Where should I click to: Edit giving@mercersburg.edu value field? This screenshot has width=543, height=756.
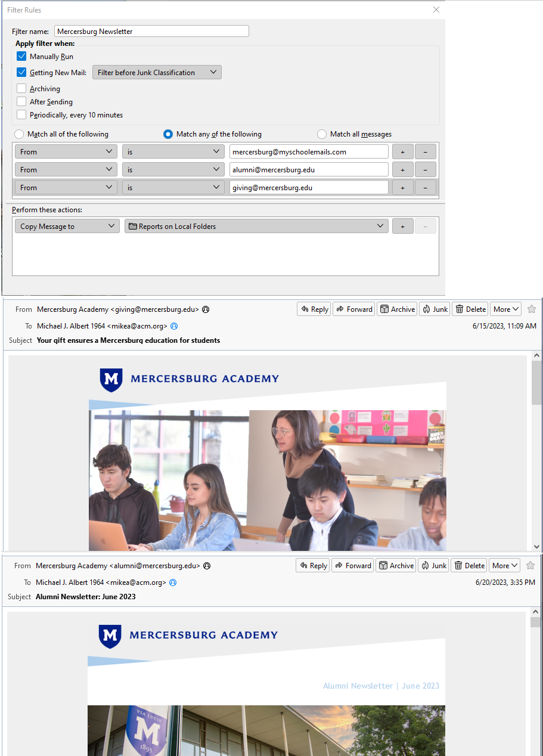coord(309,188)
